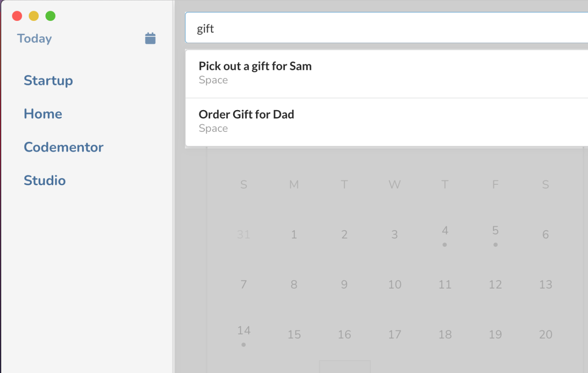Open result "Order Gift for Dad"

pos(386,122)
